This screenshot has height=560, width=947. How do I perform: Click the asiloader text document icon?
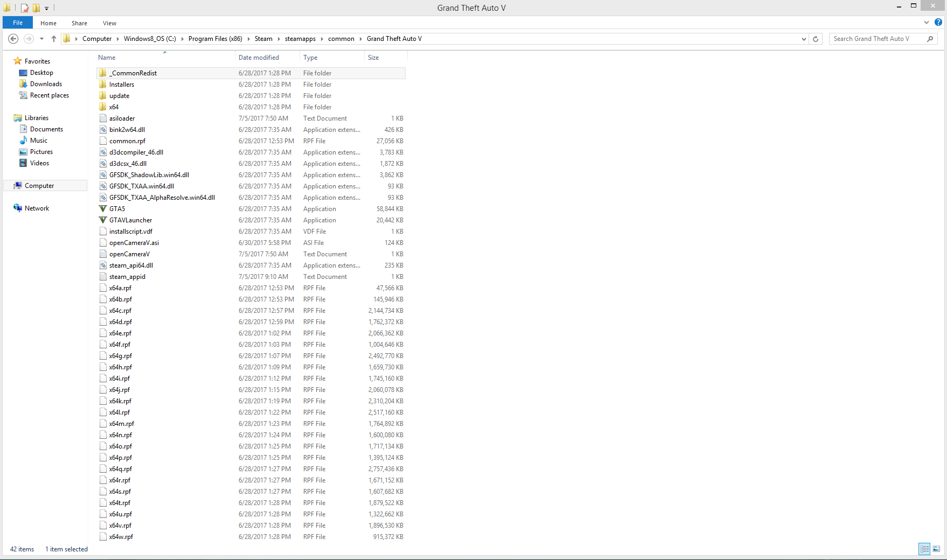click(x=103, y=118)
